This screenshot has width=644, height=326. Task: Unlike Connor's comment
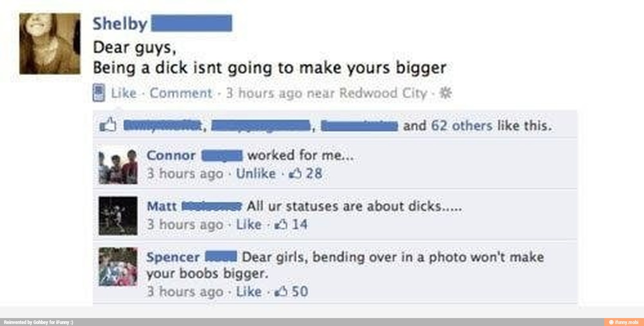pyautogui.click(x=256, y=173)
